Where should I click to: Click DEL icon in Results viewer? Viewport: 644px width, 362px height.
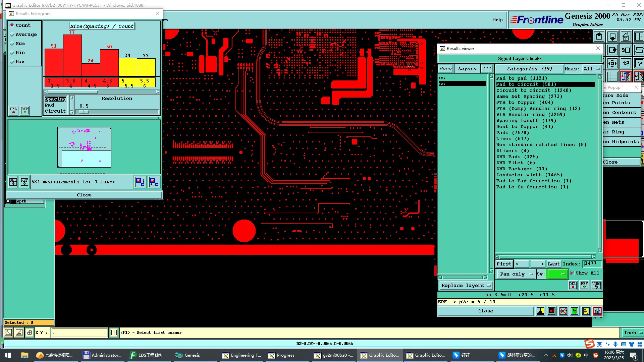point(573,285)
